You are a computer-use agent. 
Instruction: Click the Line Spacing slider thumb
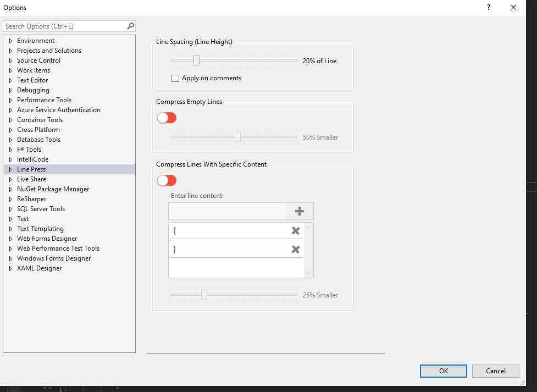pyautogui.click(x=196, y=60)
